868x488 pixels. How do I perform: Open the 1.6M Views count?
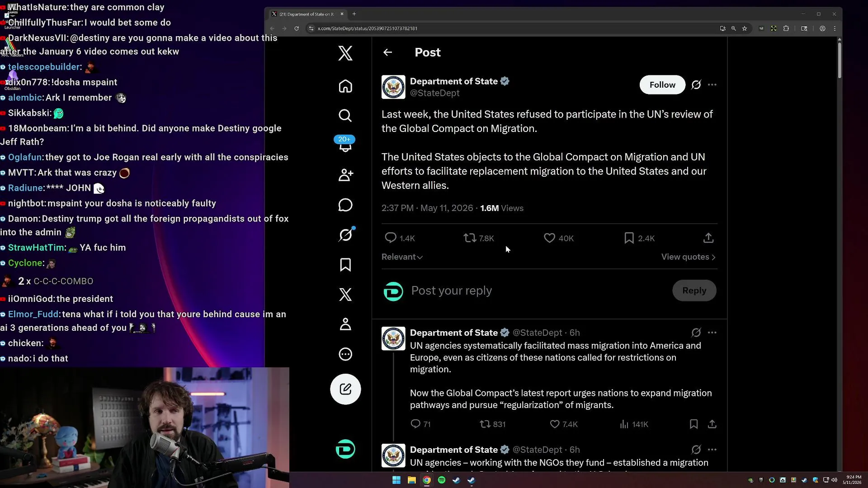pyautogui.click(x=502, y=208)
